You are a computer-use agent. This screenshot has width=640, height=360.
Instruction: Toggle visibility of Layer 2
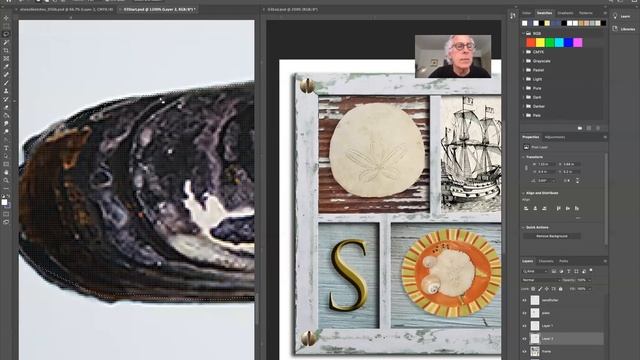pos(524,339)
